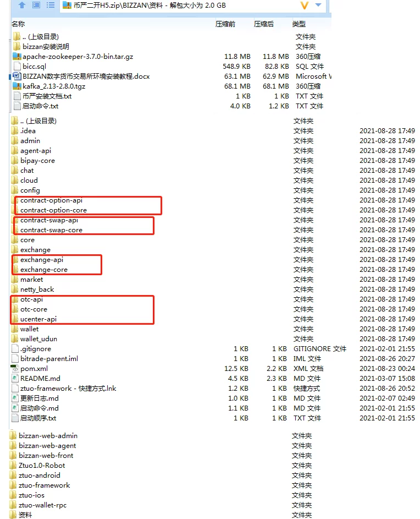Select the icon view mode button

click(x=36, y=5)
